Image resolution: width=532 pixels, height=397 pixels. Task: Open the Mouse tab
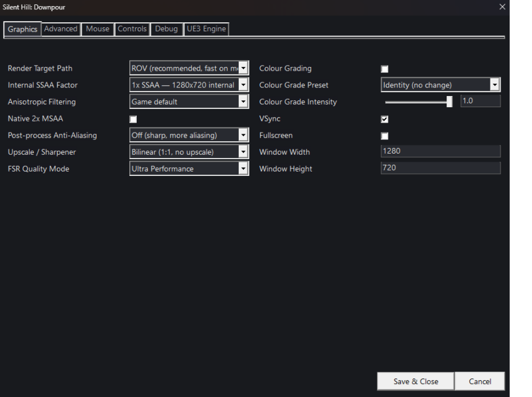pos(98,29)
